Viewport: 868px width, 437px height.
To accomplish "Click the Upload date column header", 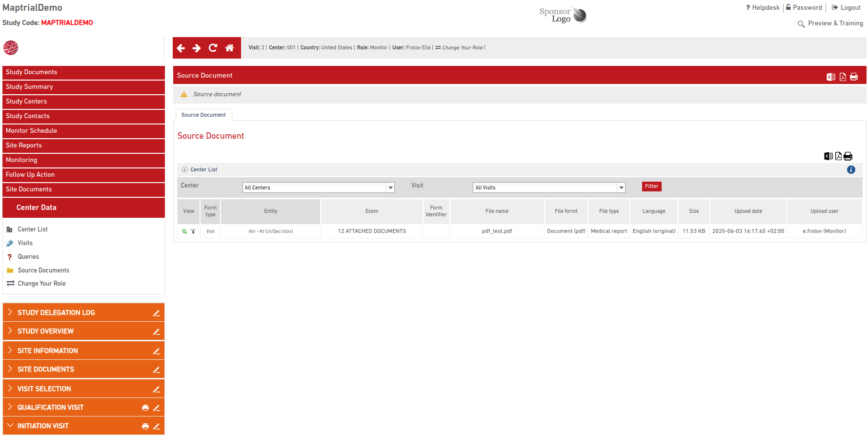I will pyautogui.click(x=748, y=211).
